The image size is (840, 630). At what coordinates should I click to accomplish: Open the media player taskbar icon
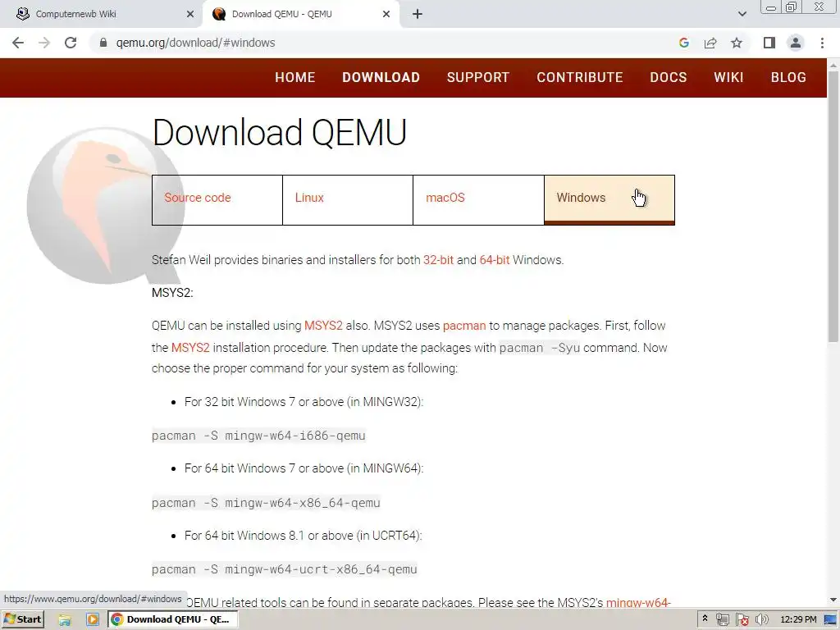92,620
